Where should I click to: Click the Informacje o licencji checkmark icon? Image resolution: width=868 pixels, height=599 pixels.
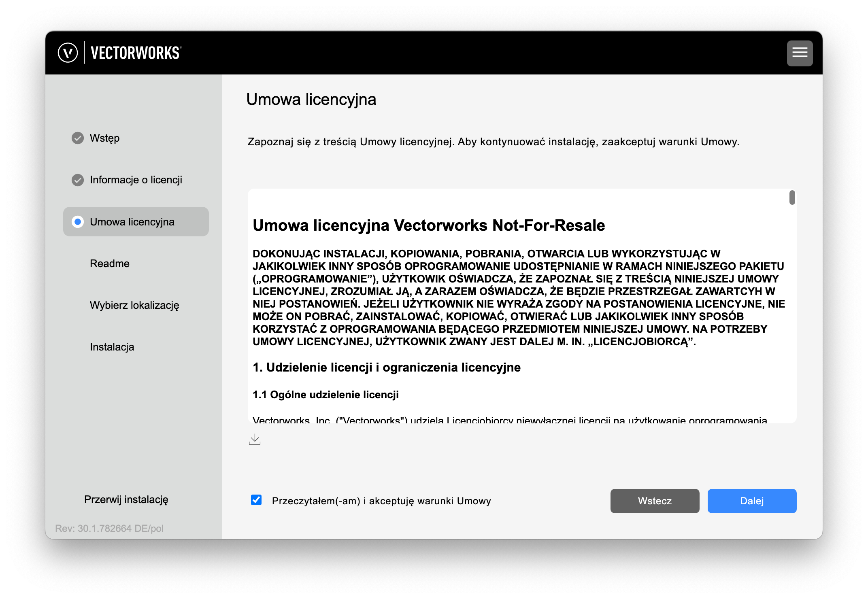pyautogui.click(x=78, y=180)
